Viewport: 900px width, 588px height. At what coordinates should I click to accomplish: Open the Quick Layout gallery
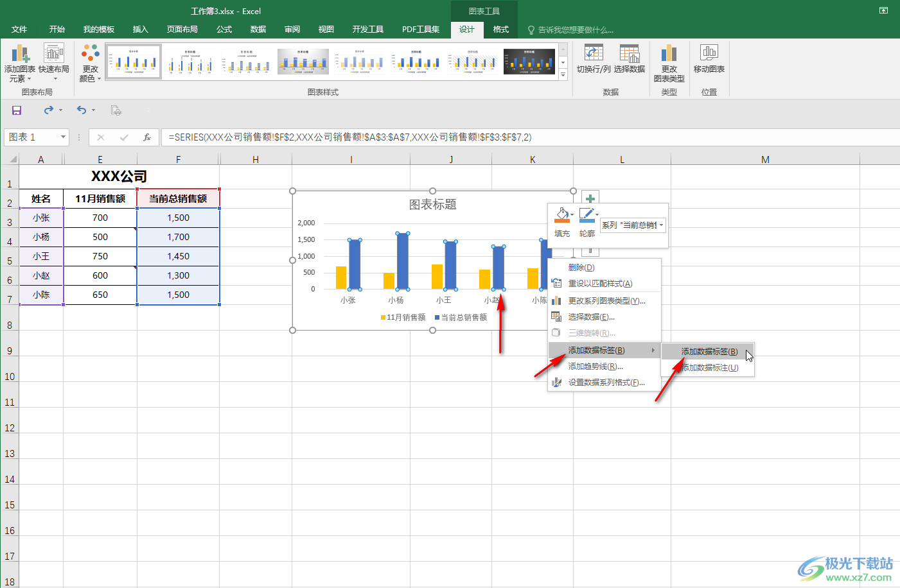pos(53,63)
